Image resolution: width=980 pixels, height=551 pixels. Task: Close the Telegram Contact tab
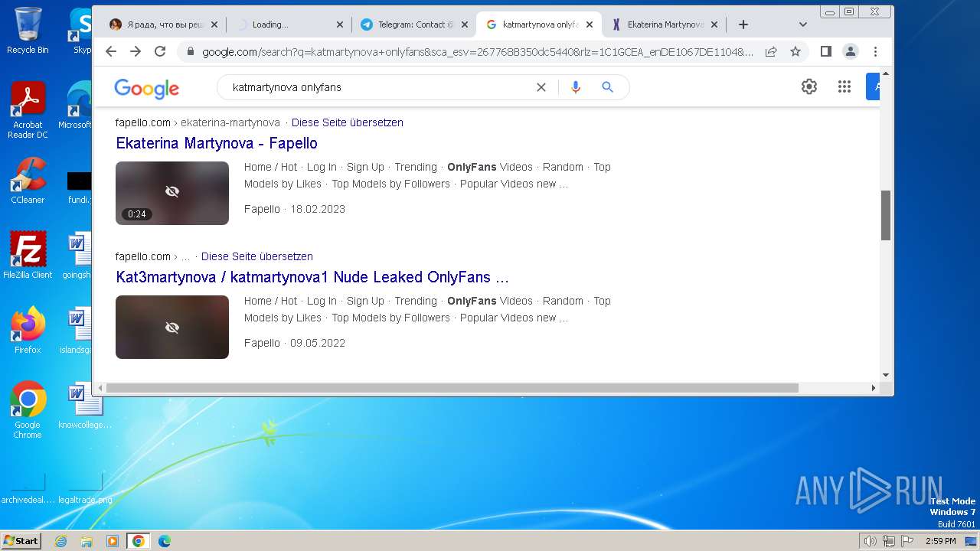[x=465, y=24]
